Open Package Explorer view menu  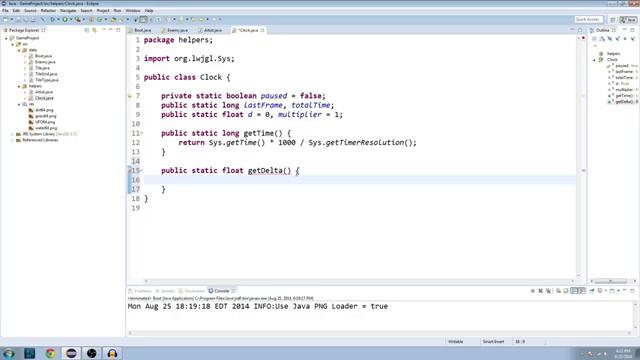tap(103, 30)
